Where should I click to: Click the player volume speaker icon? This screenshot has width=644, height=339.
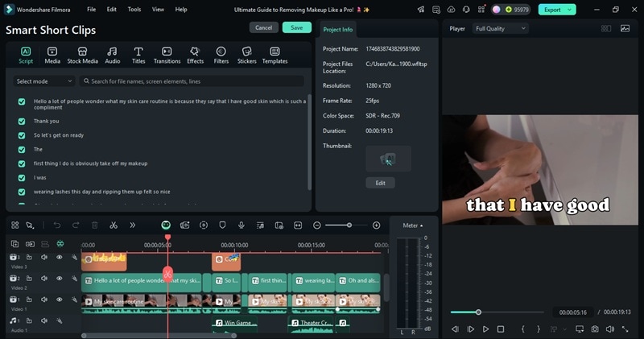[x=610, y=329]
